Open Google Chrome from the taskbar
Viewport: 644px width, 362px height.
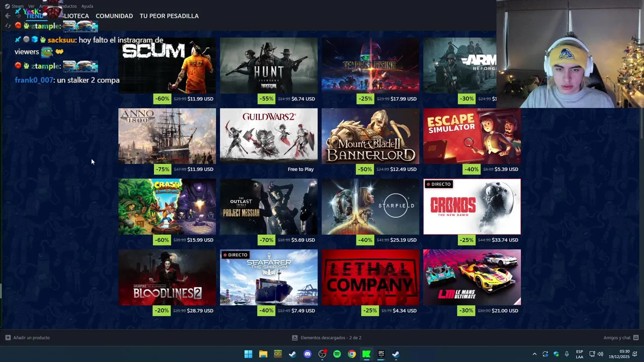352,354
